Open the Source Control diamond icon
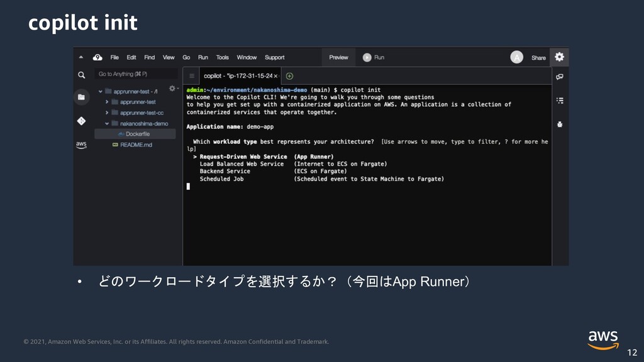Viewport: 644px width, 362px height. 81,121
